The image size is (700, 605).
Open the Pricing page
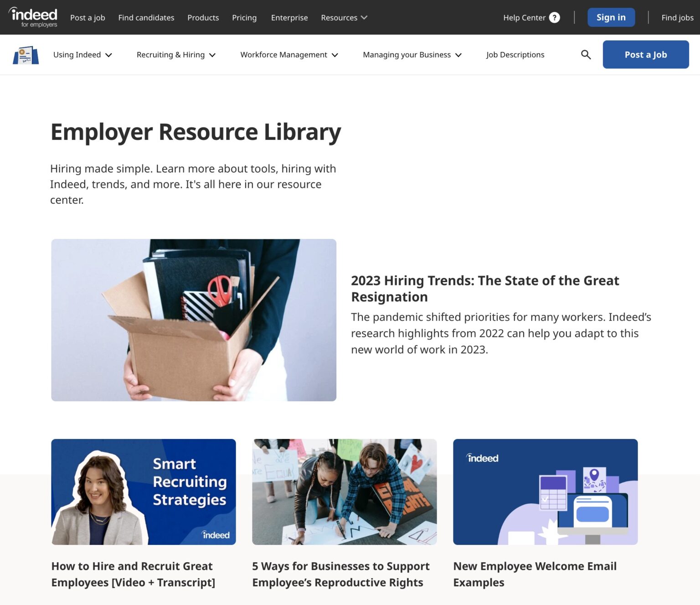click(244, 17)
